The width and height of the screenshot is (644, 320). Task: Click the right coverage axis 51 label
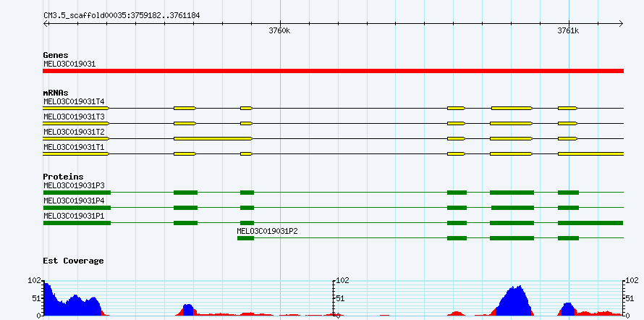(631, 298)
